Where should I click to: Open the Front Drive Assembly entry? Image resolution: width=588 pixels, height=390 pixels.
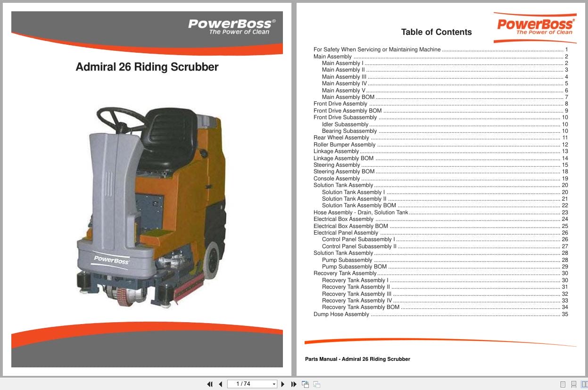coord(341,104)
